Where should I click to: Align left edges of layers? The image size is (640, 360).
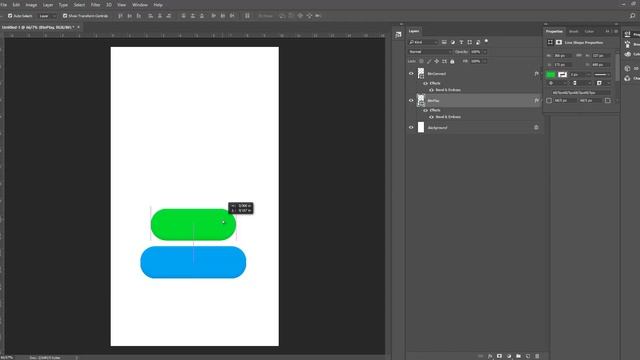pyautogui.click(x=151, y=16)
